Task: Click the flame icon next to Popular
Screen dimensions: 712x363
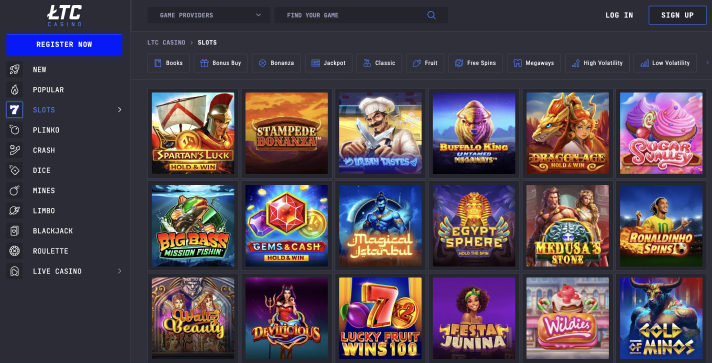Action: pos(15,90)
